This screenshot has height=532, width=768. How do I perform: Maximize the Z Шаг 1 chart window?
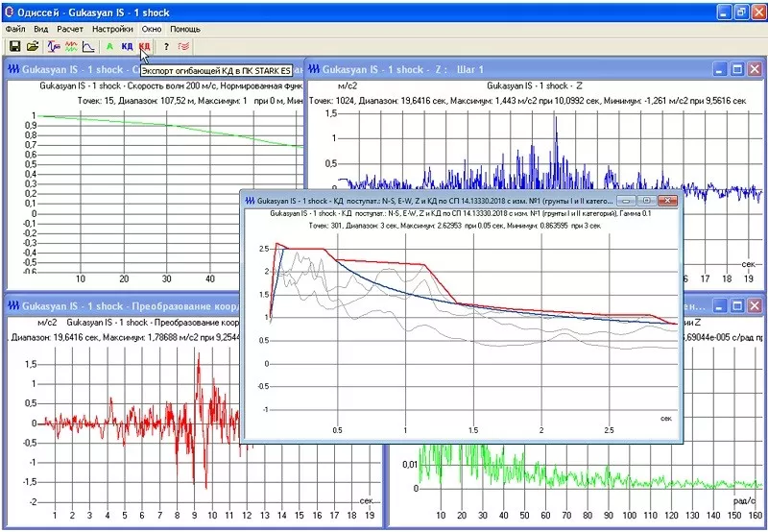coord(737,69)
